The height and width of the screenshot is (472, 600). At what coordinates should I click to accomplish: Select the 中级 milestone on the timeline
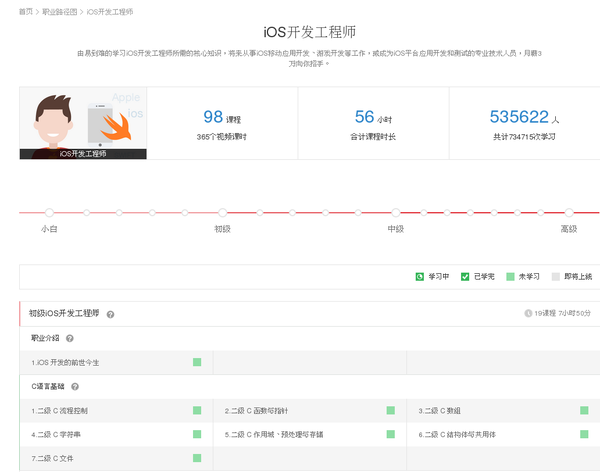point(395,213)
